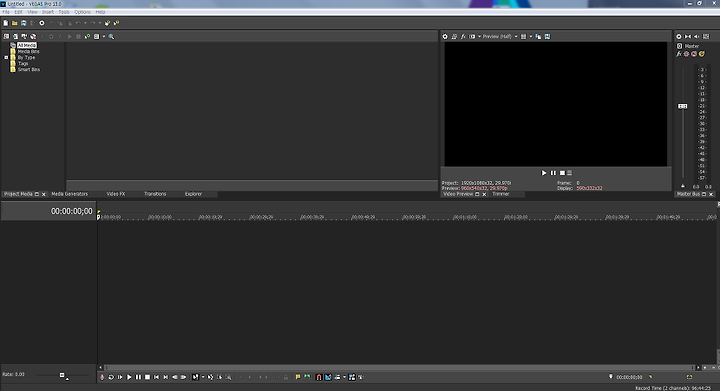Click the Search Media Bins magnifier icon
The width and height of the screenshot is (720, 391).
point(111,36)
